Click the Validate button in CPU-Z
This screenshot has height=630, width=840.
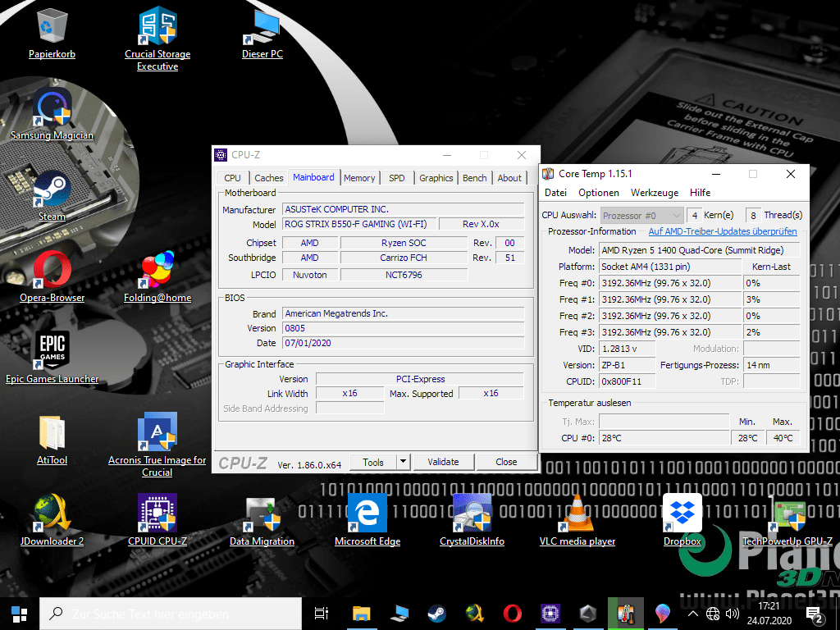pyautogui.click(x=443, y=462)
